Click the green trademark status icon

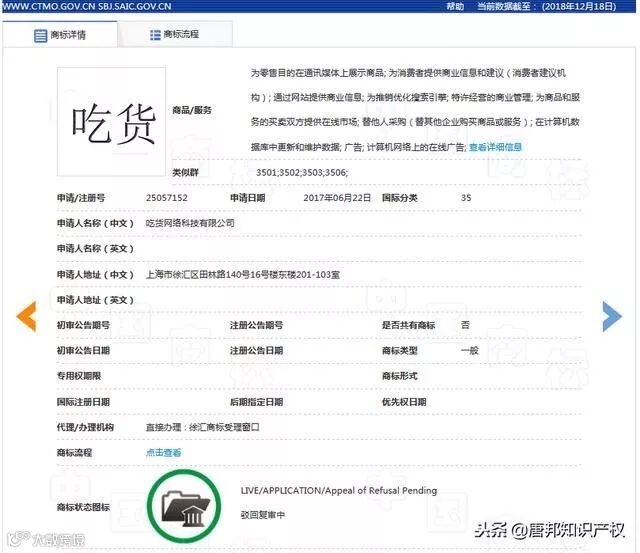pyautogui.click(x=184, y=506)
